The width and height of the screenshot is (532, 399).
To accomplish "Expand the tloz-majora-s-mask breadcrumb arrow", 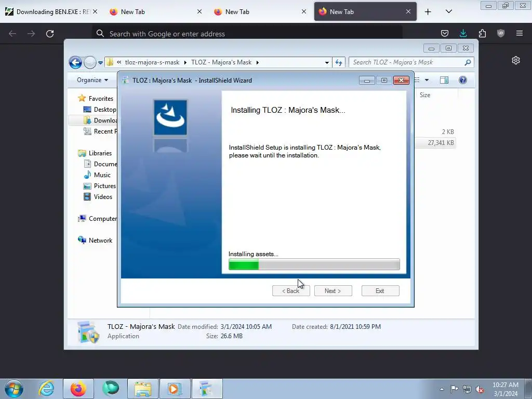I will coord(185,62).
